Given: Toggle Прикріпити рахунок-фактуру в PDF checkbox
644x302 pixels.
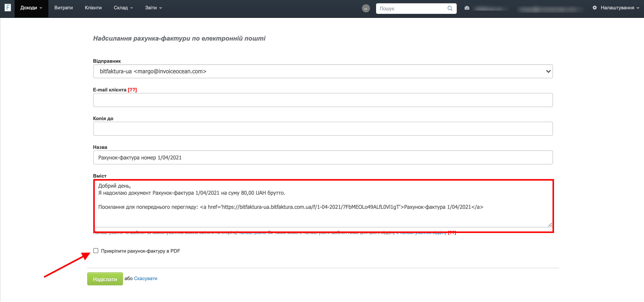Looking at the screenshot, I should 96,251.
